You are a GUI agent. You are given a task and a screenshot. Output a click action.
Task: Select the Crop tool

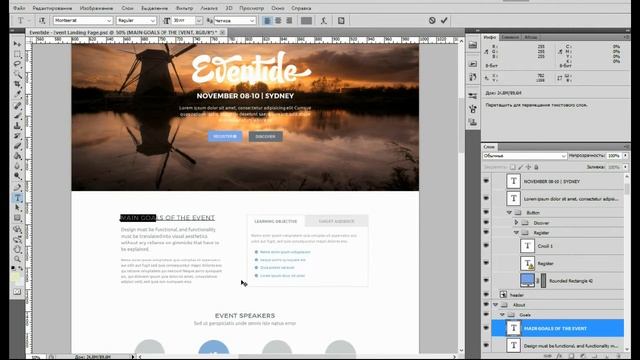coord(17,84)
